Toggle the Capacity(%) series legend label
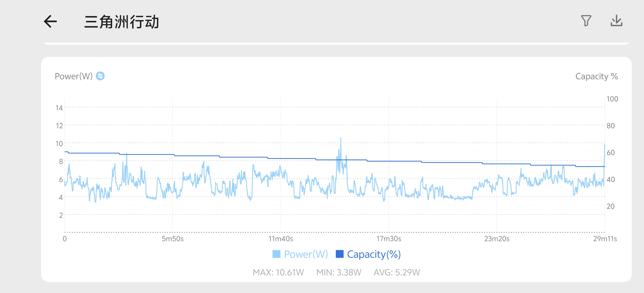Screen dimensions: 644x293 click(x=374, y=254)
